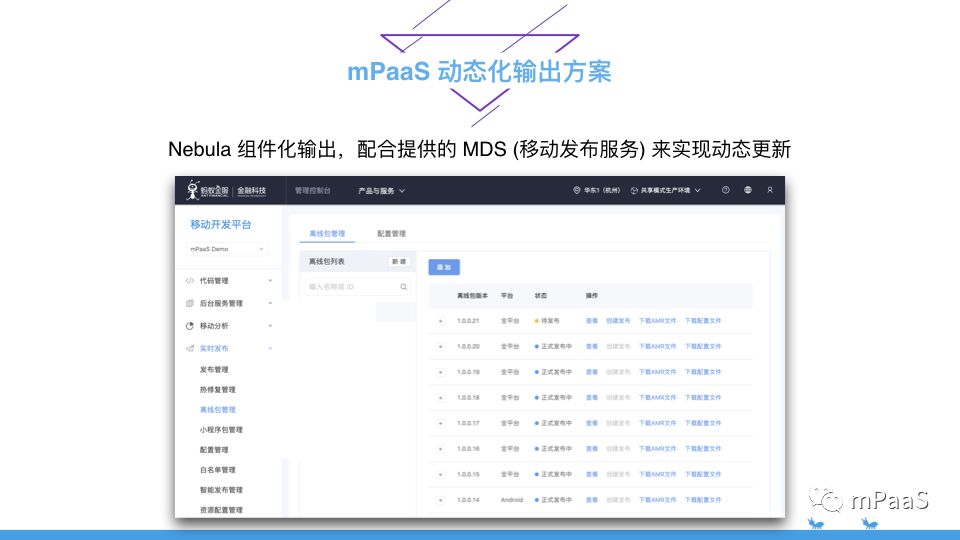This screenshot has width=960, height=540.
Task: Switch to the 配置管理 tab
Action: click(391, 234)
